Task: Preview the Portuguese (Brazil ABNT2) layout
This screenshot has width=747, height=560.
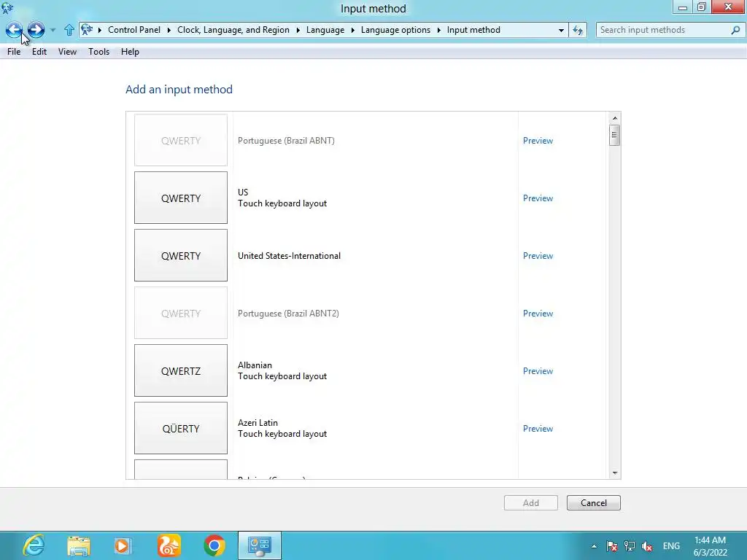Action: point(538,314)
